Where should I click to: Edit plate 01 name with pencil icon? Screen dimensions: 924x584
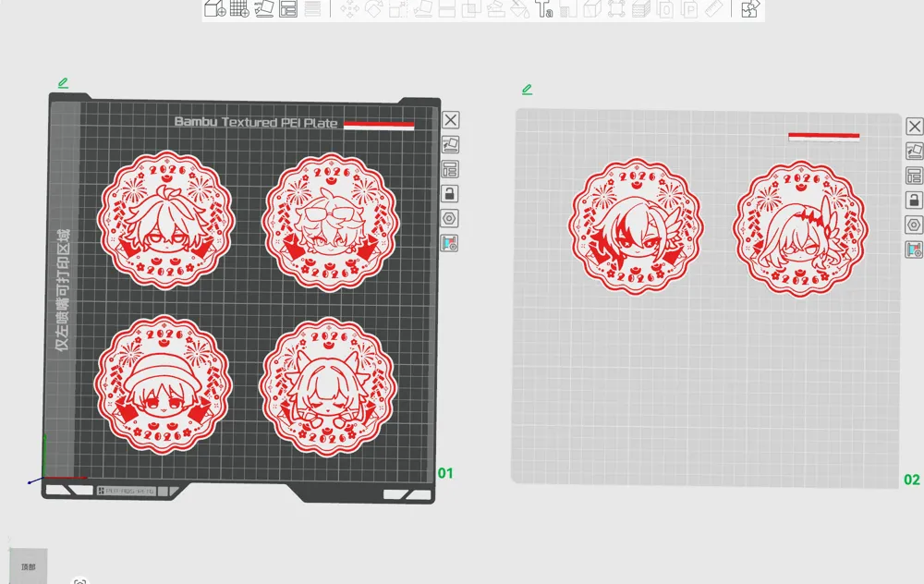click(x=63, y=83)
